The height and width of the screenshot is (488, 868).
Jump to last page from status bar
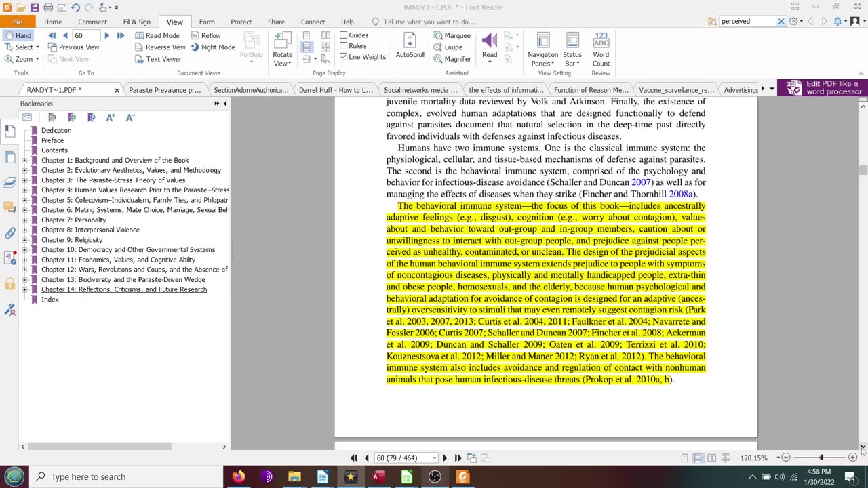(x=458, y=458)
